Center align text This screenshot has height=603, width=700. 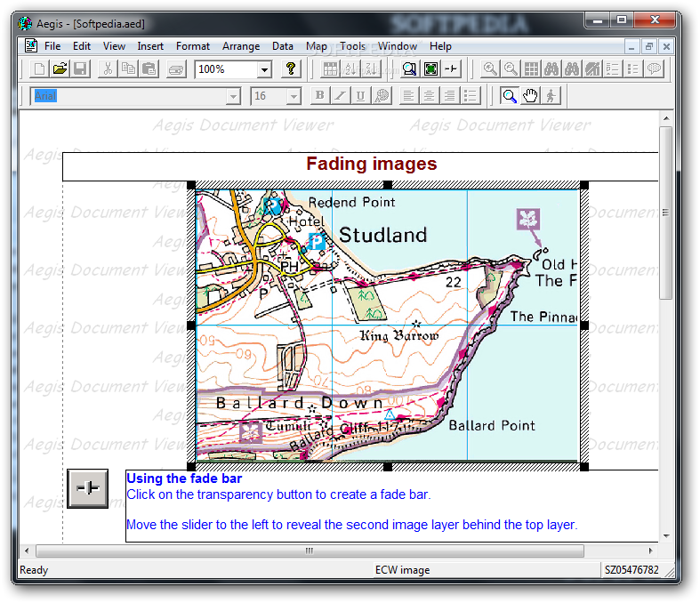(429, 96)
